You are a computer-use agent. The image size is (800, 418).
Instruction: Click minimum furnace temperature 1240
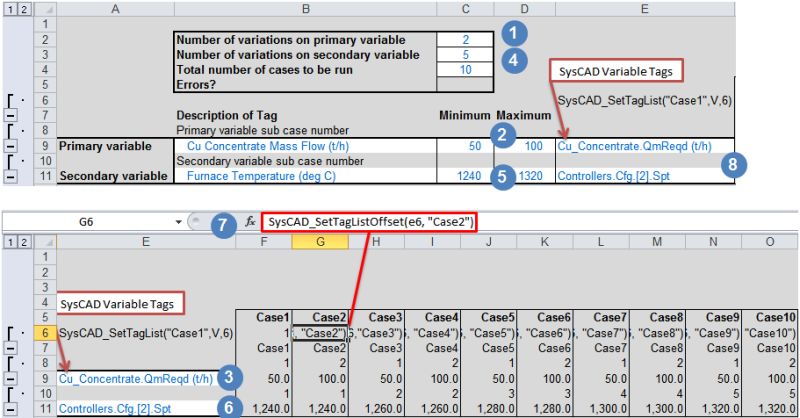pos(465,176)
